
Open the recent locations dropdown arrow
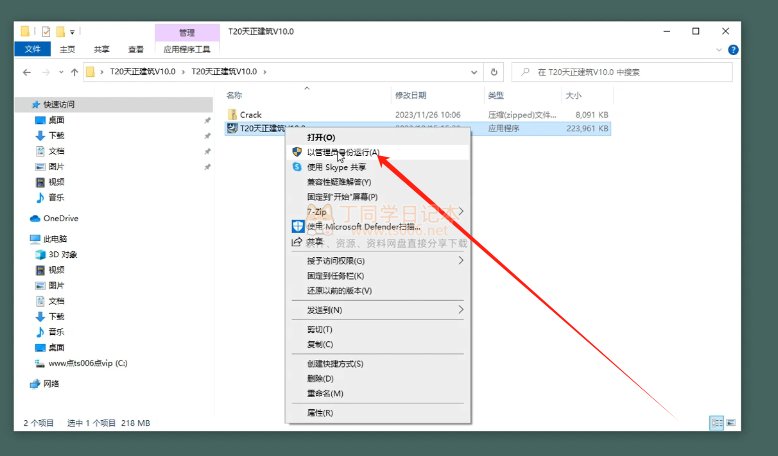(61, 72)
